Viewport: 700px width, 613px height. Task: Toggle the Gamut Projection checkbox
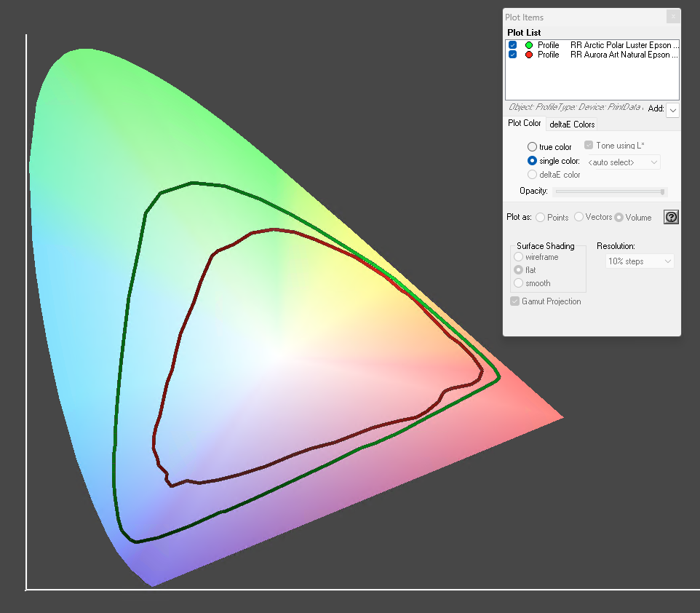515,301
